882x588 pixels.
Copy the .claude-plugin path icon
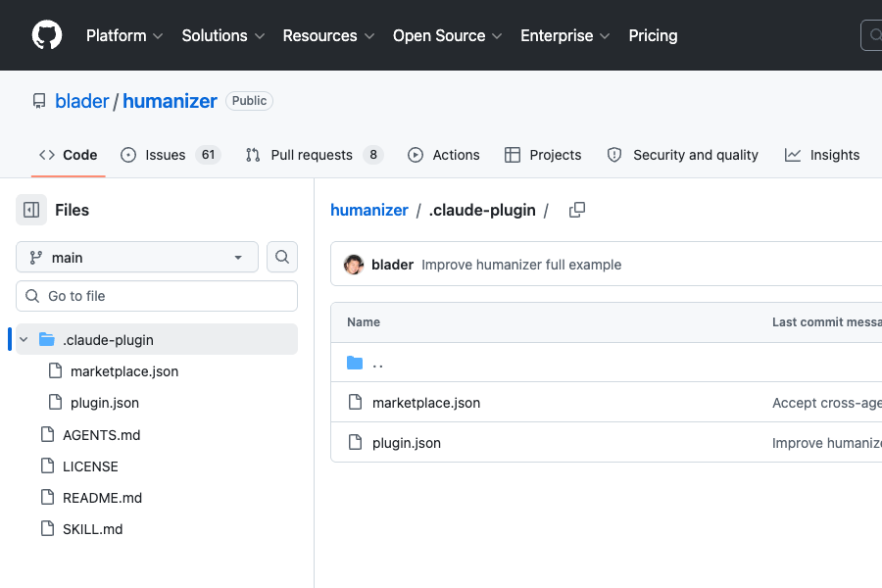pyautogui.click(x=577, y=210)
